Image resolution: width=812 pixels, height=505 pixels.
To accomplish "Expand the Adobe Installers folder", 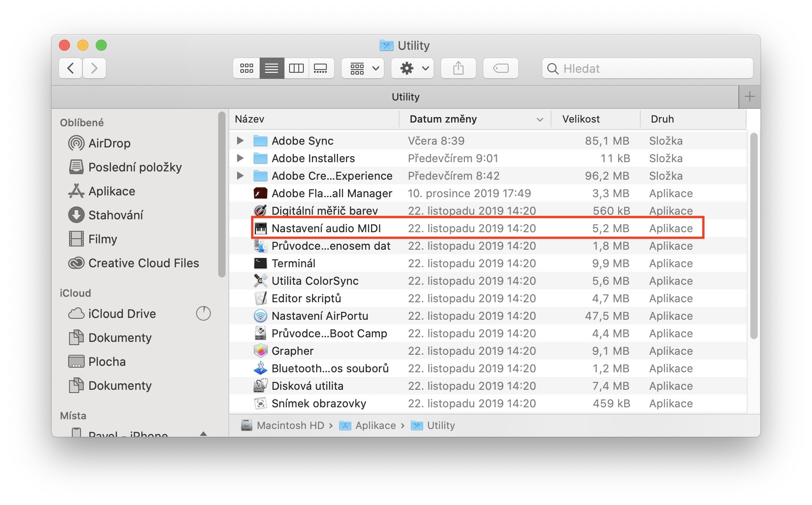I will pyautogui.click(x=240, y=158).
